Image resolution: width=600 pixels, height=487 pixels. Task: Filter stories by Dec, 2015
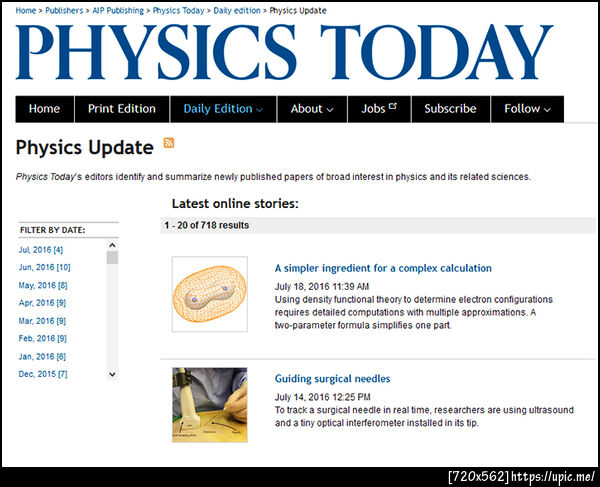pos(43,374)
